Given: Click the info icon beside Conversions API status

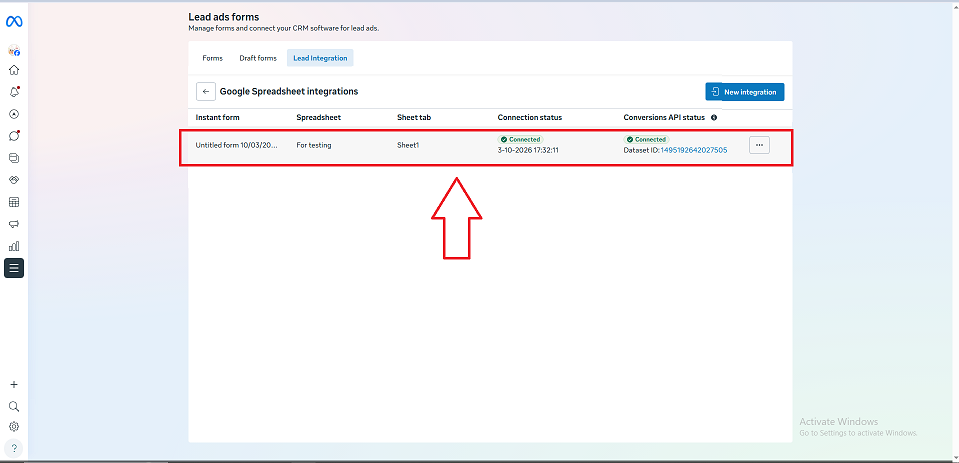Looking at the screenshot, I should pyautogui.click(x=714, y=118).
